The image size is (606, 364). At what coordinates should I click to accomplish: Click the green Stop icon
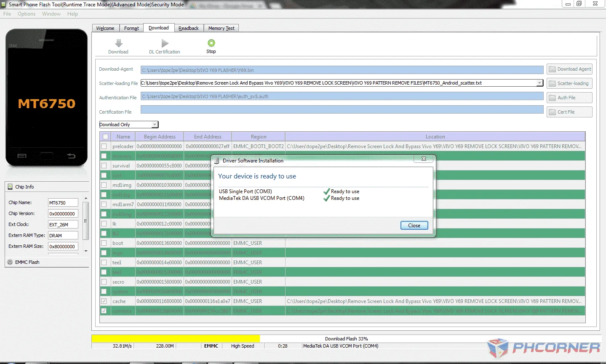[x=211, y=43]
